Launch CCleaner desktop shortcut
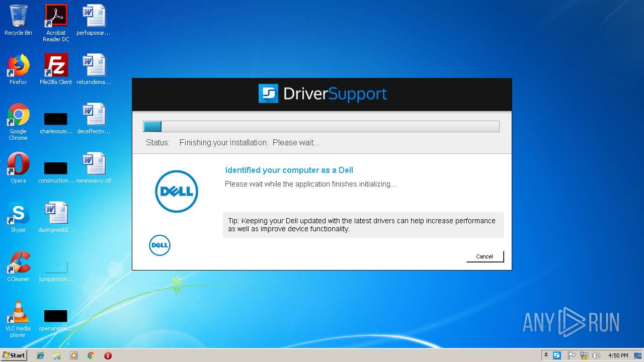 point(18,266)
